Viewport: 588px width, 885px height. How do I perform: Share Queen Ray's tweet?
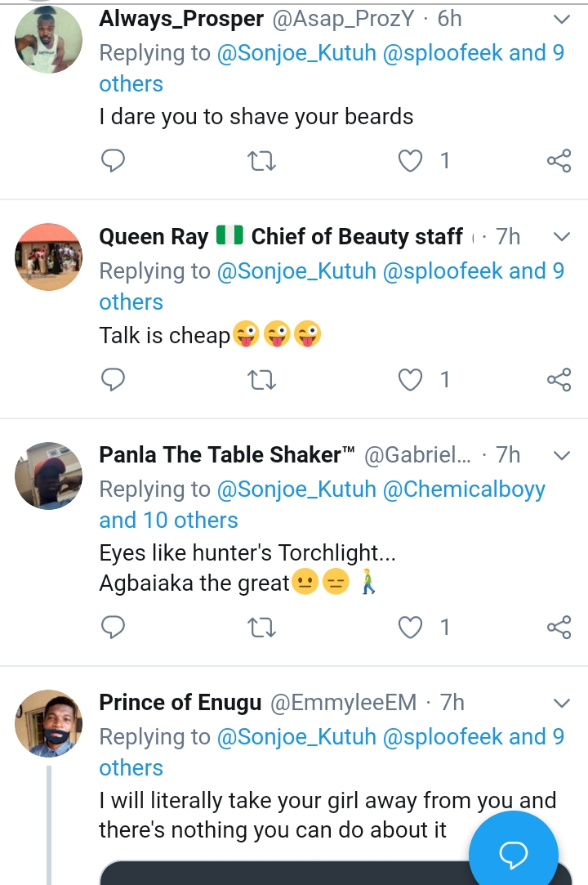(559, 379)
